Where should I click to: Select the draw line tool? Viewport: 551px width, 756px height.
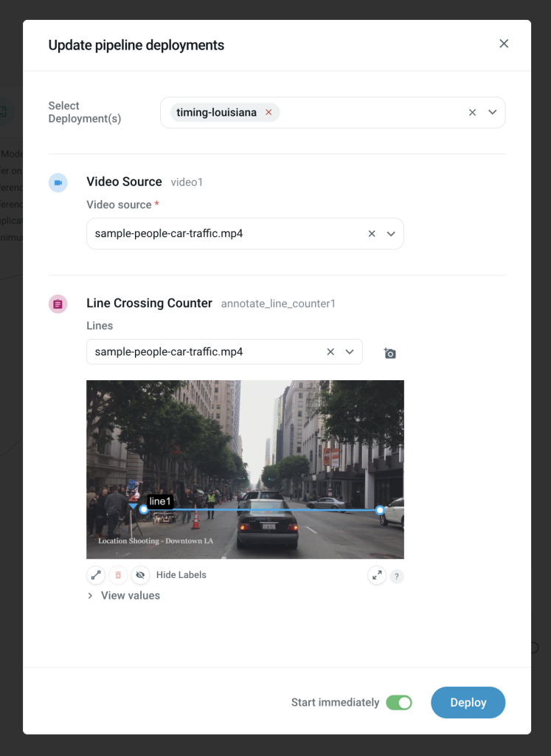96,574
